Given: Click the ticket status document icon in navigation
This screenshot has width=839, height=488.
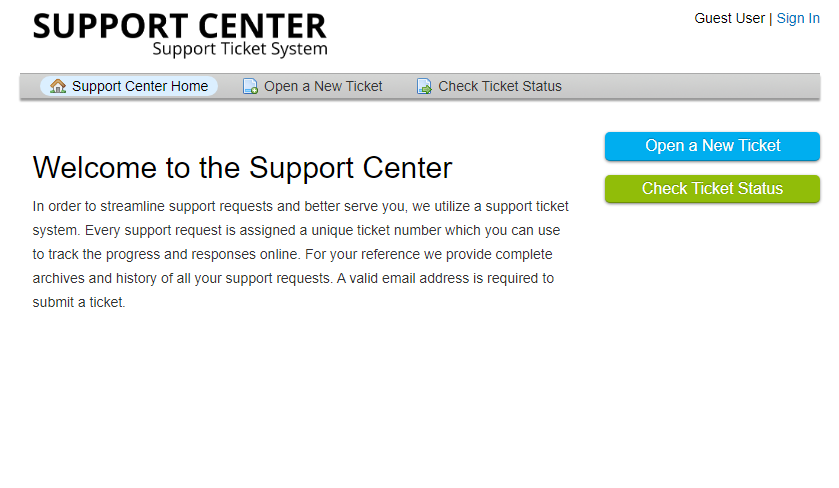Looking at the screenshot, I should (x=424, y=86).
